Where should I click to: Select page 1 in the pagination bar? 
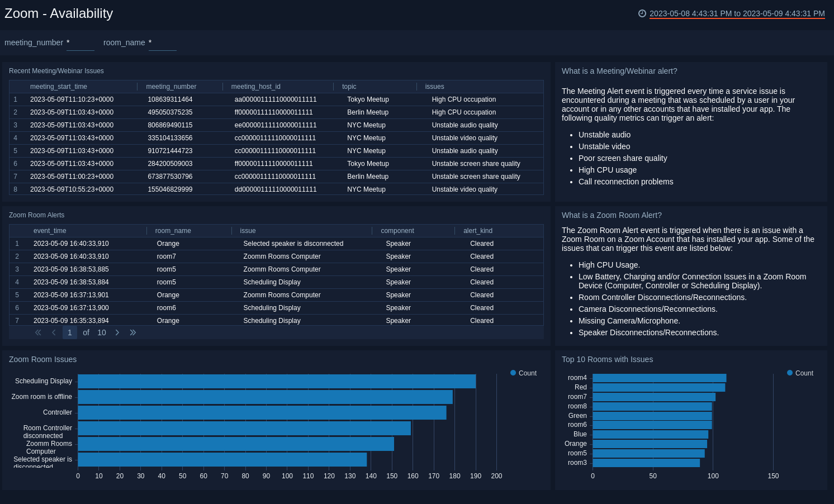coord(69,332)
